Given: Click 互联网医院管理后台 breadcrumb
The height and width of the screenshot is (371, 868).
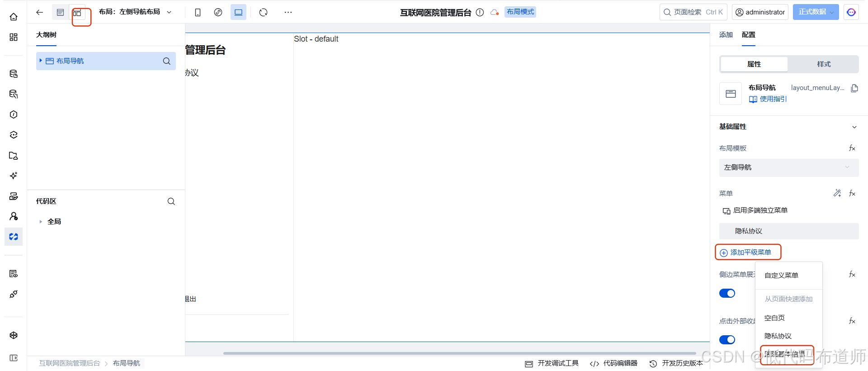Looking at the screenshot, I should coord(70,363).
